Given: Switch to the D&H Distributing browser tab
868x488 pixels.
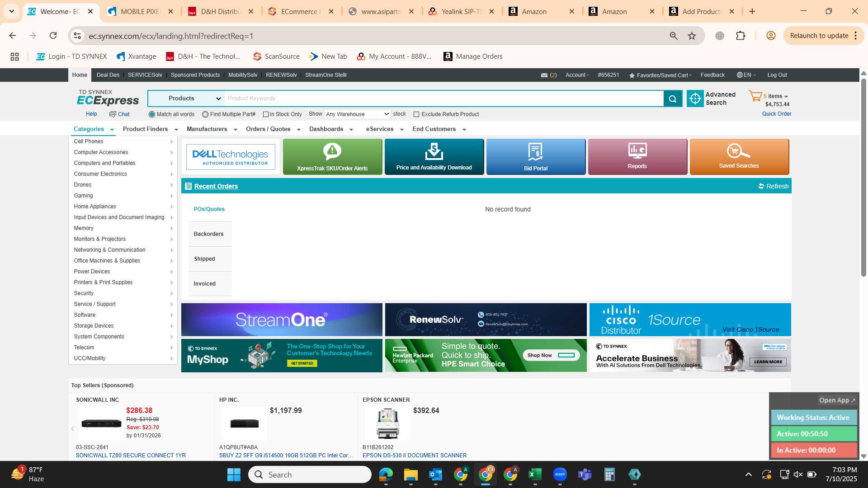Looking at the screenshot, I should [221, 12].
